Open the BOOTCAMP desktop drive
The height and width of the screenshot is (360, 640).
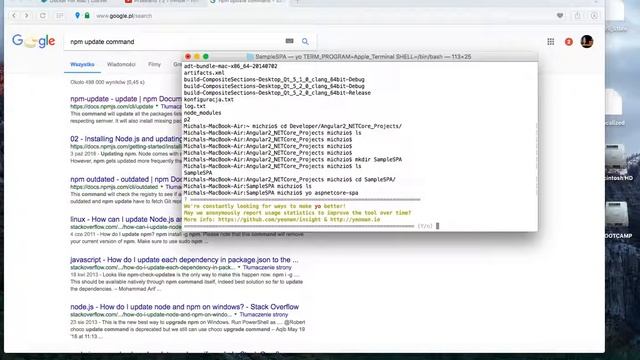[616, 220]
